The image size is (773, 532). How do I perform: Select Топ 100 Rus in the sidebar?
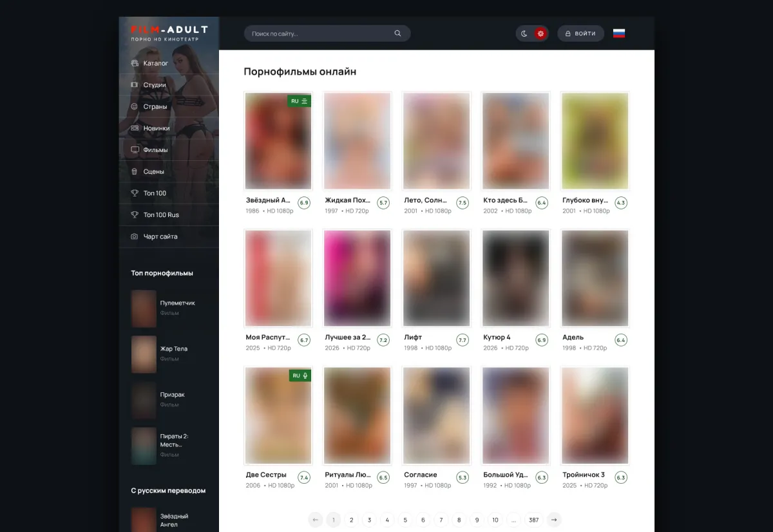(161, 215)
